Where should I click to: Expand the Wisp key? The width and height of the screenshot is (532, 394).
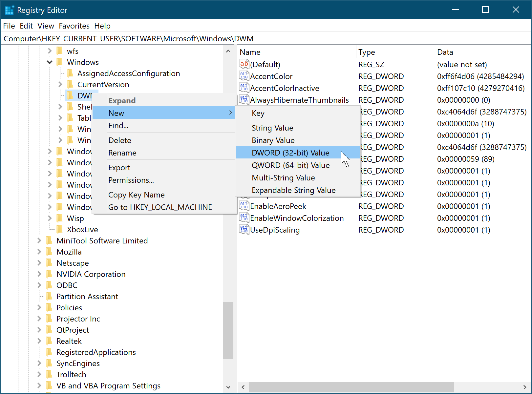(50, 218)
